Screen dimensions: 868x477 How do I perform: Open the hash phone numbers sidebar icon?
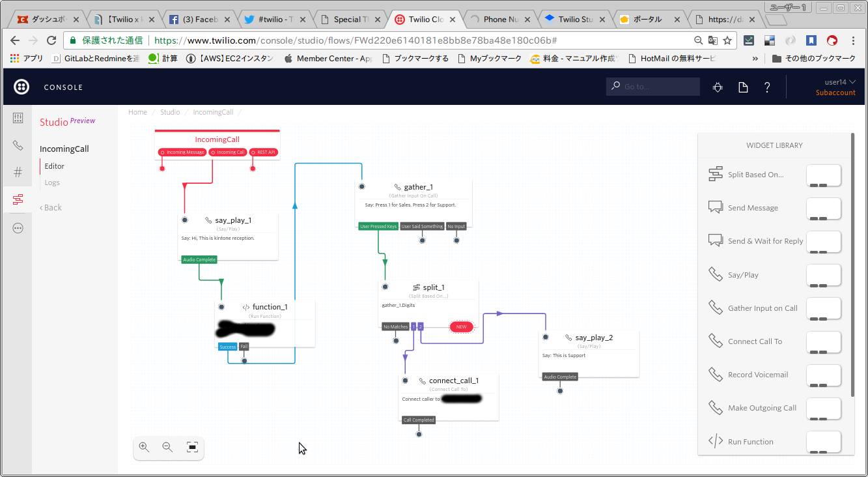pos(18,172)
